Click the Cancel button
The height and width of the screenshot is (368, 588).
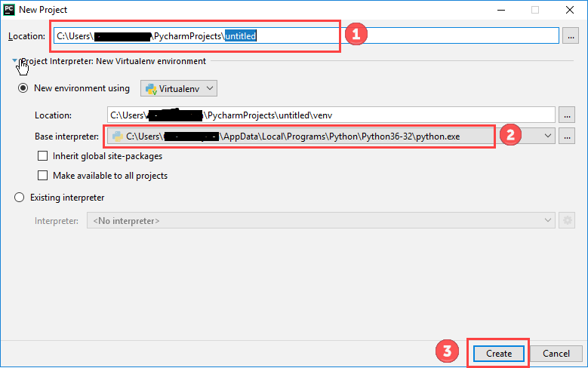pyautogui.click(x=556, y=354)
